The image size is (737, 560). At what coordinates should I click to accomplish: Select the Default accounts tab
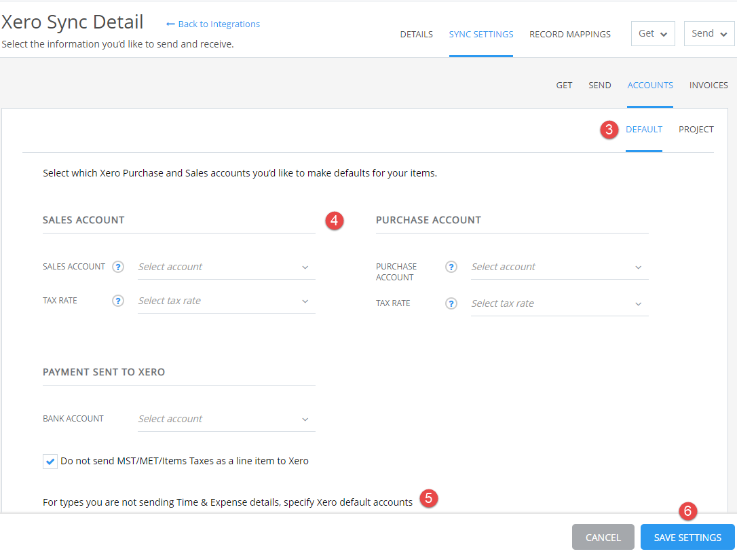(644, 129)
